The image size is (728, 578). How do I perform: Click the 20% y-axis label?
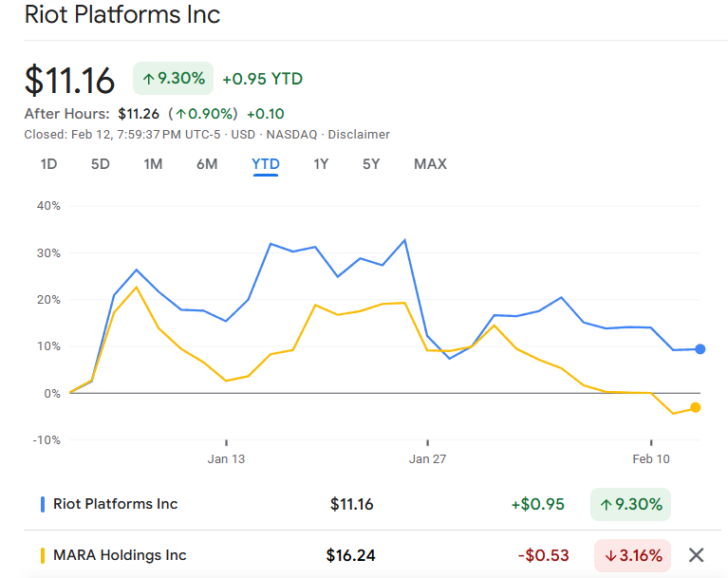(48, 300)
